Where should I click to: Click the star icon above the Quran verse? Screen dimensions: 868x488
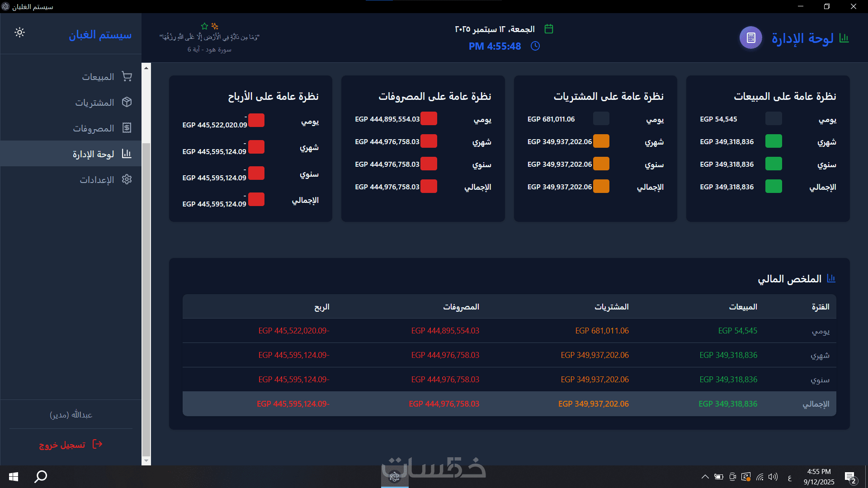pos(204,26)
